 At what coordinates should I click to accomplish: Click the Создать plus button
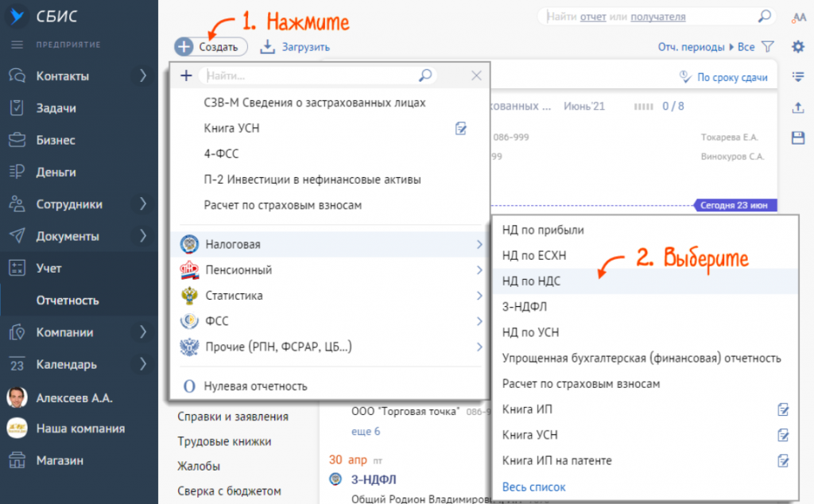184,47
